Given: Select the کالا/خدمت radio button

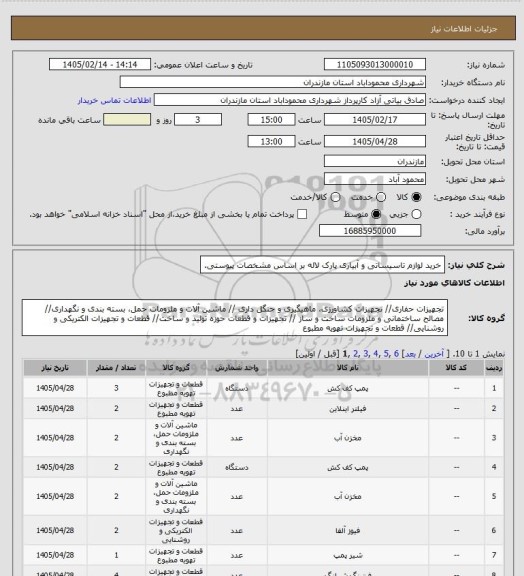Looking at the screenshot, I should pyautogui.click(x=335, y=197).
